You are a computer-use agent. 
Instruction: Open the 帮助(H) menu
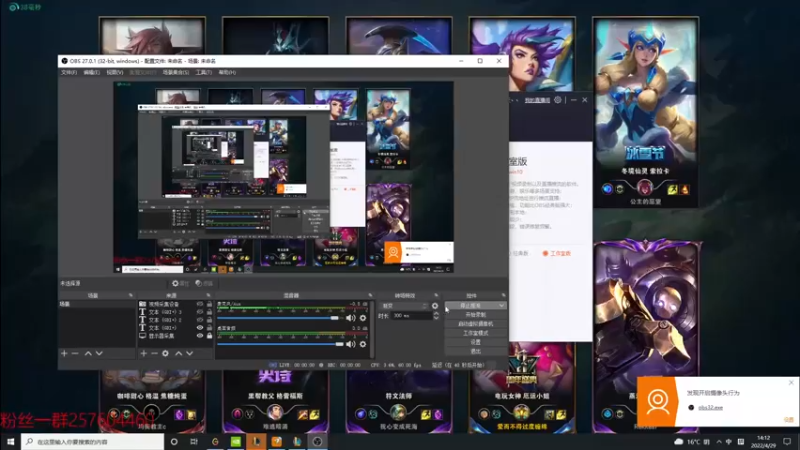click(x=227, y=72)
